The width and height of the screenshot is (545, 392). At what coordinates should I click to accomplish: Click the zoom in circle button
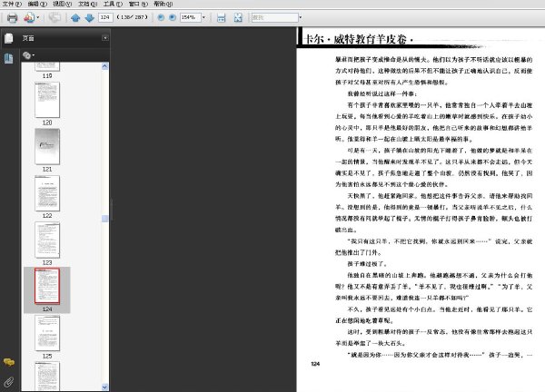pos(173,17)
